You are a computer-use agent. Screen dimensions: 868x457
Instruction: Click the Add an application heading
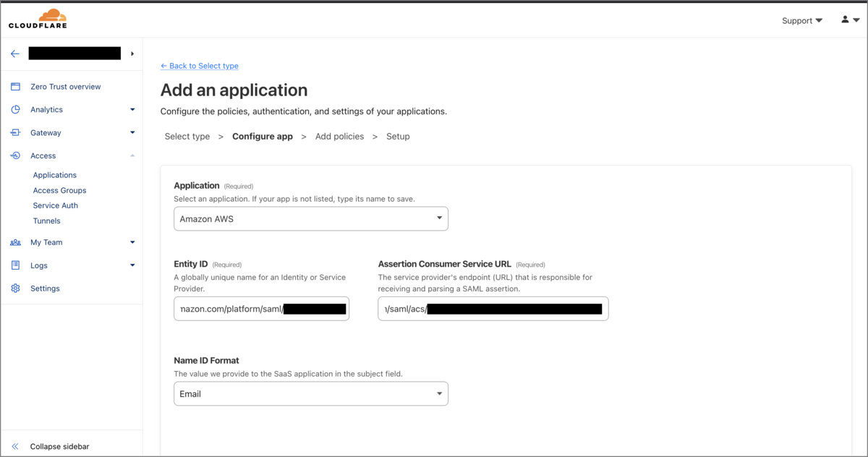[234, 90]
